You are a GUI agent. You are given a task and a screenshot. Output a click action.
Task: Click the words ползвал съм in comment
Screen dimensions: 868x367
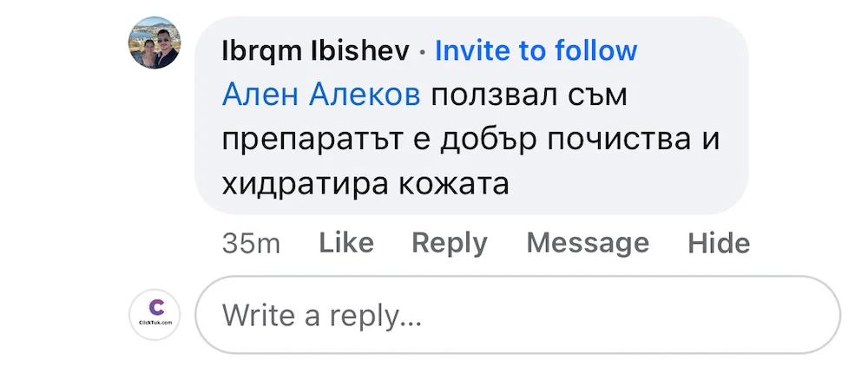[529, 95]
